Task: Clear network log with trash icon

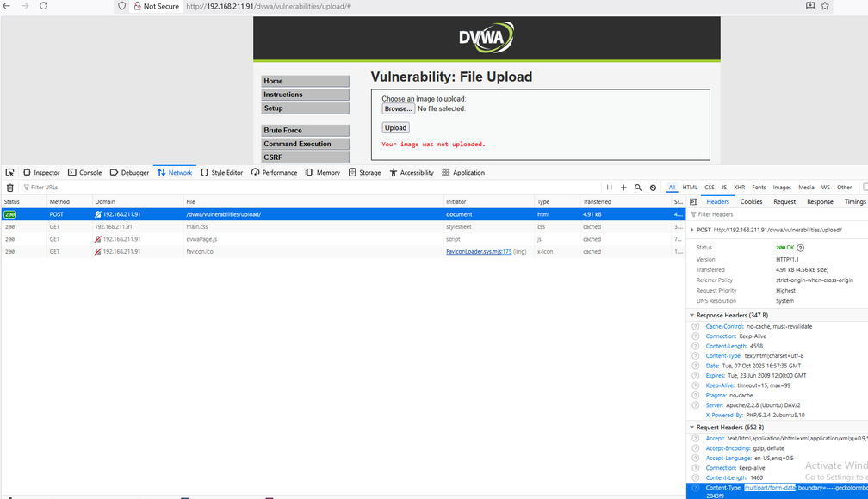Action: tap(10, 188)
